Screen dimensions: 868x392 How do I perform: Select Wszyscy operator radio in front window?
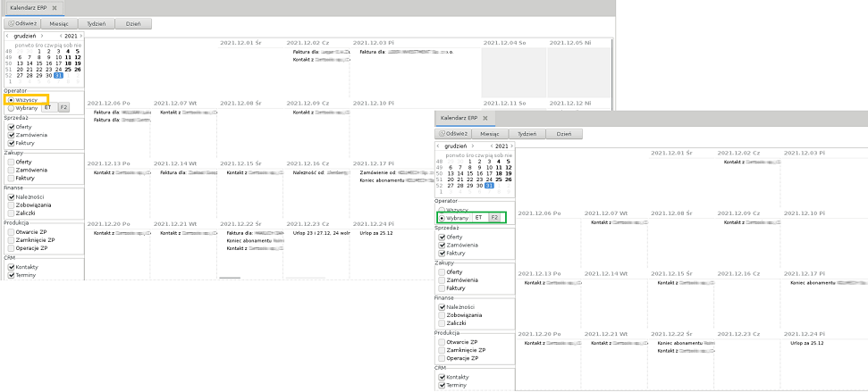[442, 210]
